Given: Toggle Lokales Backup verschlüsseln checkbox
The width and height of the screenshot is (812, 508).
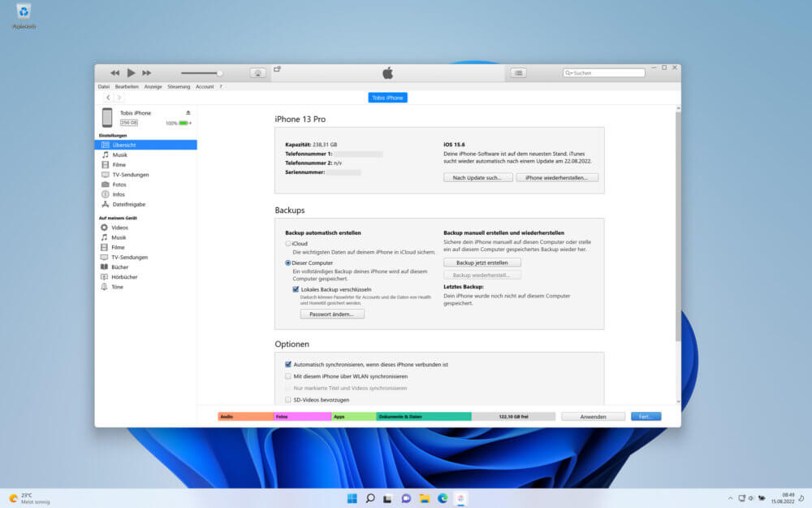Looking at the screenshot, I should pyautogui.click(x=296, y=289).
